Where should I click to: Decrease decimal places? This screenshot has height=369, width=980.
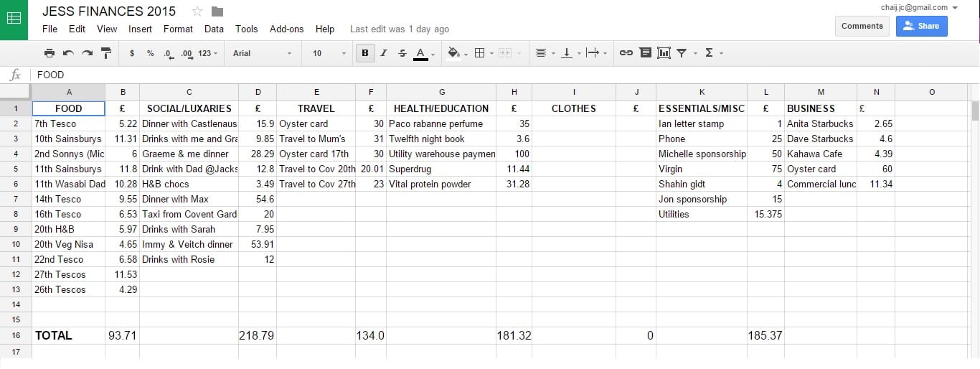pyautogui.click(x=168, y=53)
